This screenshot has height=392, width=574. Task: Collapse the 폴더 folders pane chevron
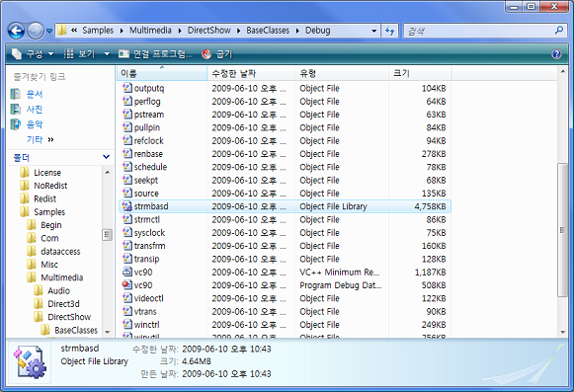(106, 157)
